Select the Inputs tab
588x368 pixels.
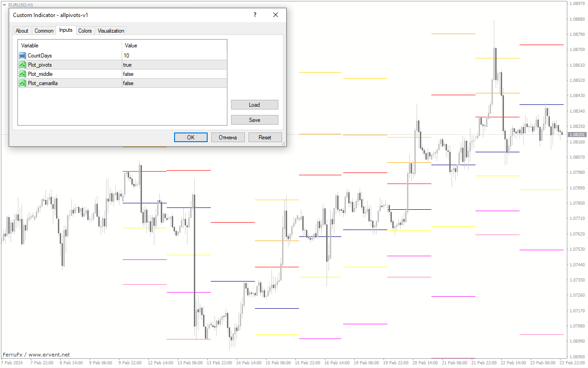[x=66, y=30]
